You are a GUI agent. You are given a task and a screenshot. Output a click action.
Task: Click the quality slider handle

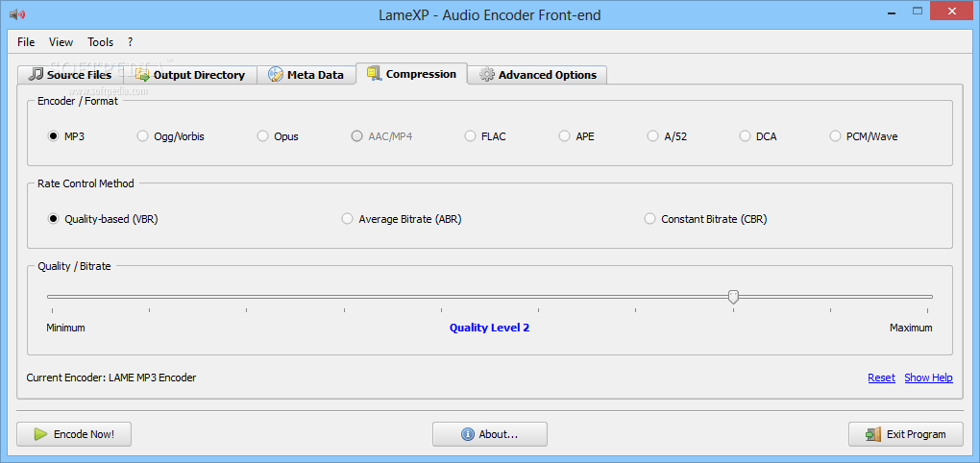734,298
